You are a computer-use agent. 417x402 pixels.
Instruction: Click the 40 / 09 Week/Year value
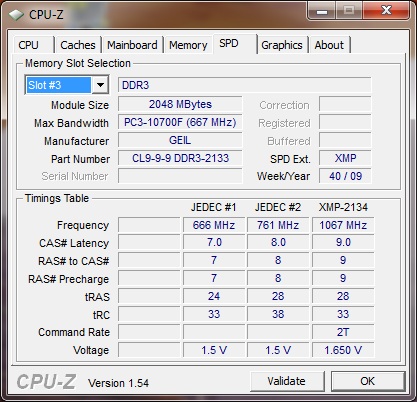345,176
